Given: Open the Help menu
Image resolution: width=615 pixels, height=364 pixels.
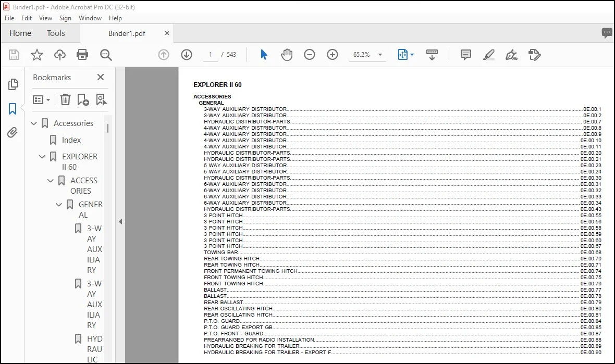Looking at the screenshot, I should [x=115, y=18].
